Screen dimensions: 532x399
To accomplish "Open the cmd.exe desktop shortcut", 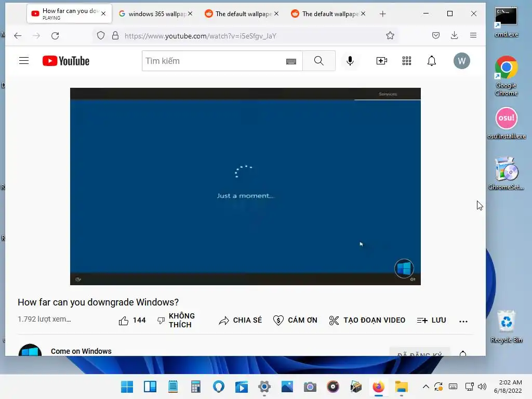I will pyautogui.click(x=506, y=22).
